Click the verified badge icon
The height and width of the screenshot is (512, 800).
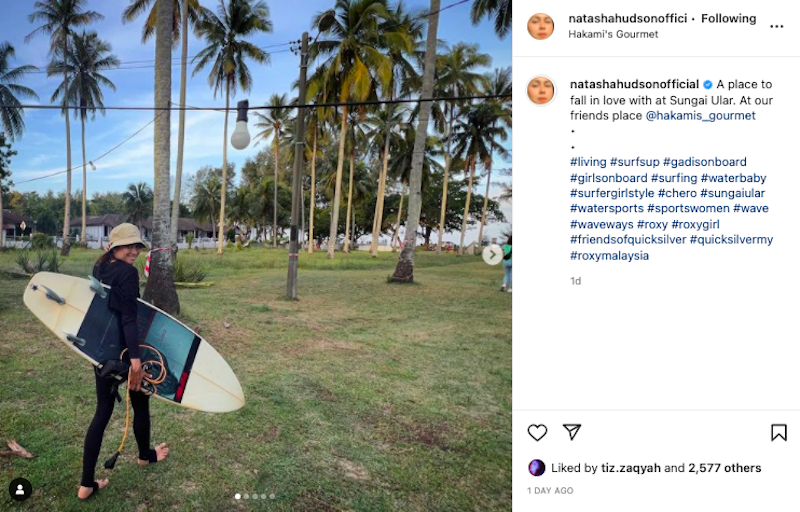tap(708, 85)
